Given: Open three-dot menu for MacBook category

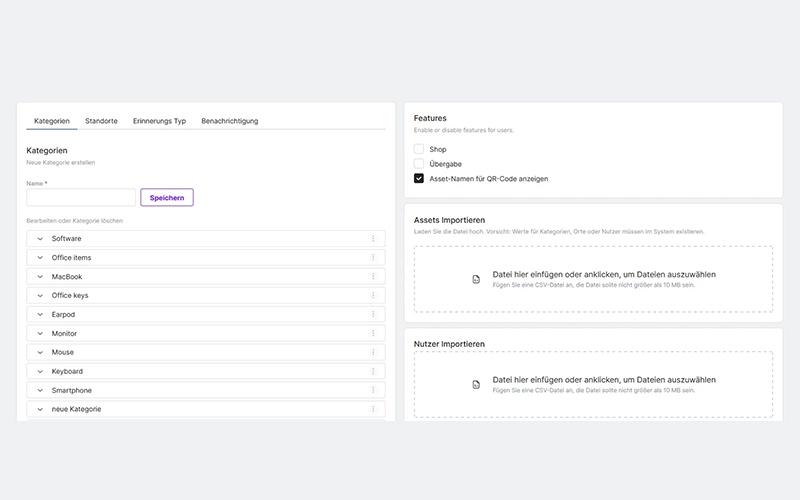Looking at the screenshot, I should 373,277.
